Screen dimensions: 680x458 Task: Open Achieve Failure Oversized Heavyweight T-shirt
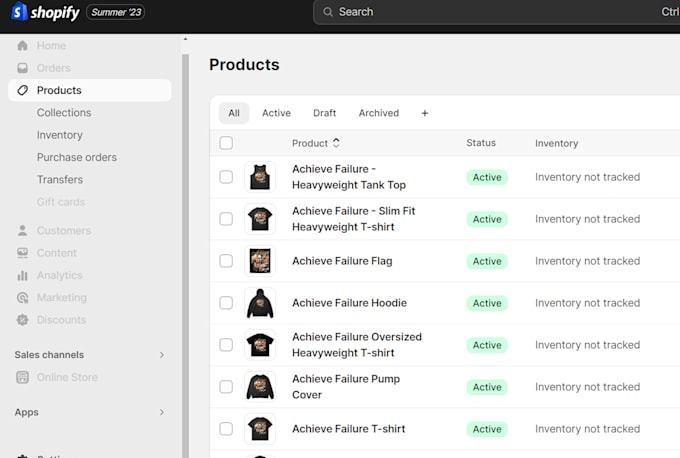357,345
